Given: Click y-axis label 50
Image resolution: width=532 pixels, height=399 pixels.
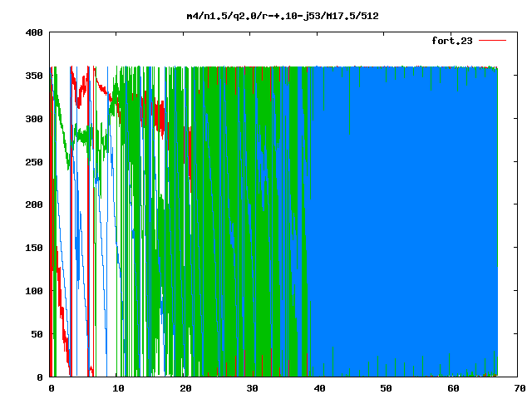Looking at the screenshot, I should [x=37, y=334].
